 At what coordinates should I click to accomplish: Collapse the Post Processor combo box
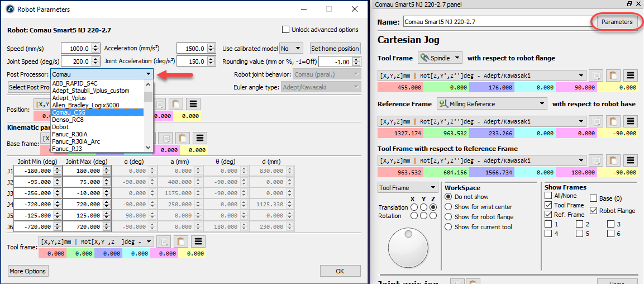point(148,74)
